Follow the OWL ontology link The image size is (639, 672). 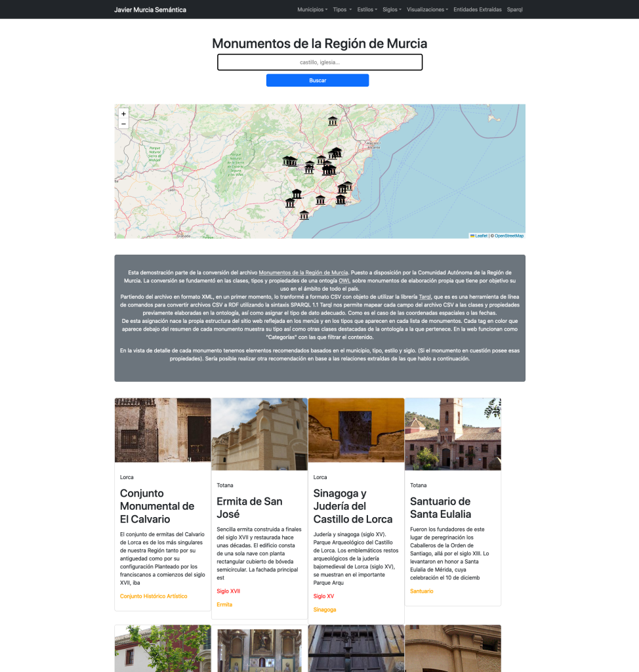click(x=344, y=280)
